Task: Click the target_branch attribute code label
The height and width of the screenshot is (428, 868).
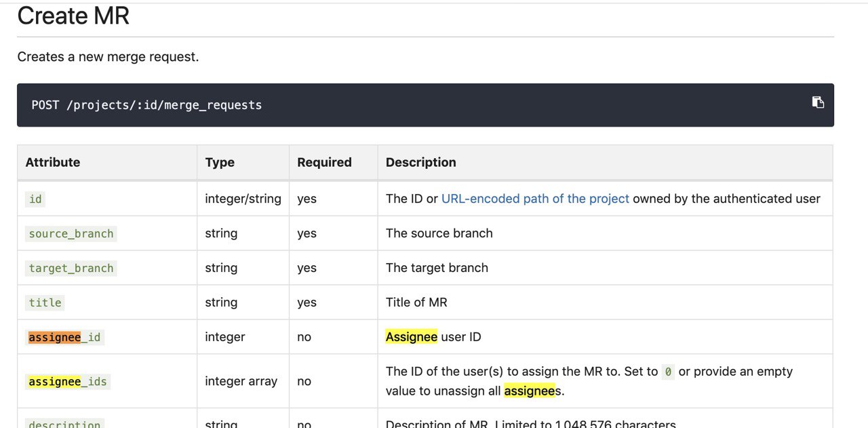Action: [x=71, y=269]
